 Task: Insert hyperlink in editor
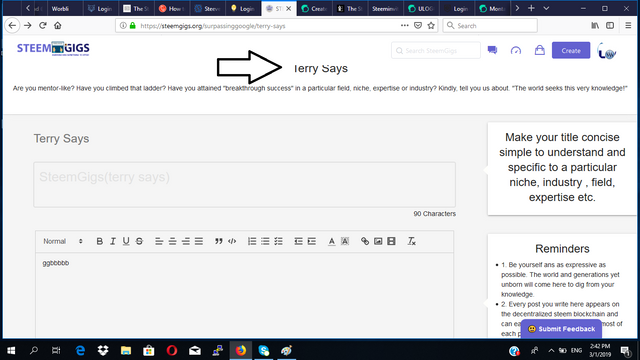(365, 241)
